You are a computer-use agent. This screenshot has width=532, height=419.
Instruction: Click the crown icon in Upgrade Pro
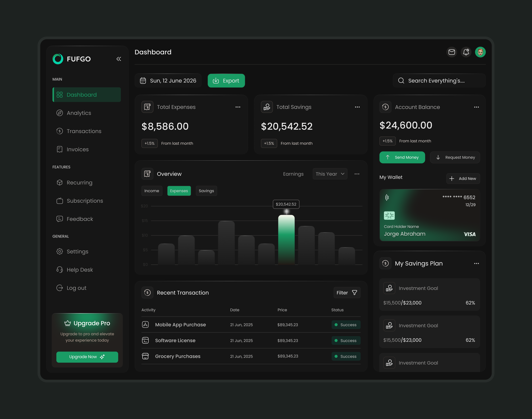pos(67,323)
